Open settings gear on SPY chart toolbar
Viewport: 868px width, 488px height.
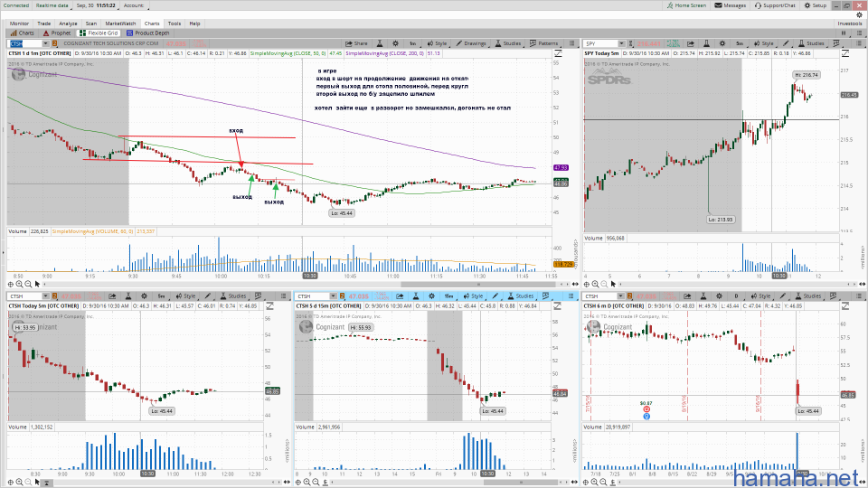tap(722, 43)
